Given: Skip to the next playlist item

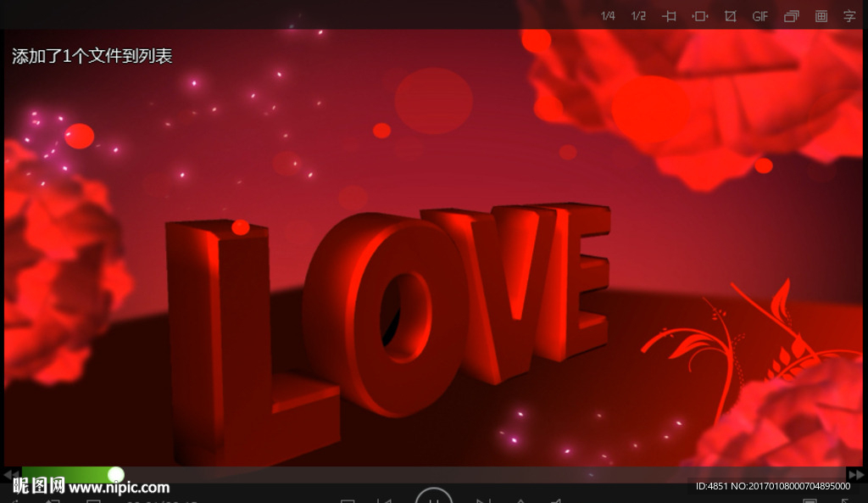Looking at the screenshot, I should click(x=485, y=500).
